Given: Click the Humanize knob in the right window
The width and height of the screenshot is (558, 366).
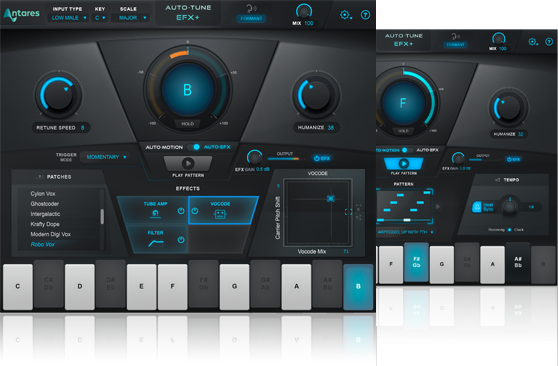Looking at the screenshot, I should pos(509,107).
